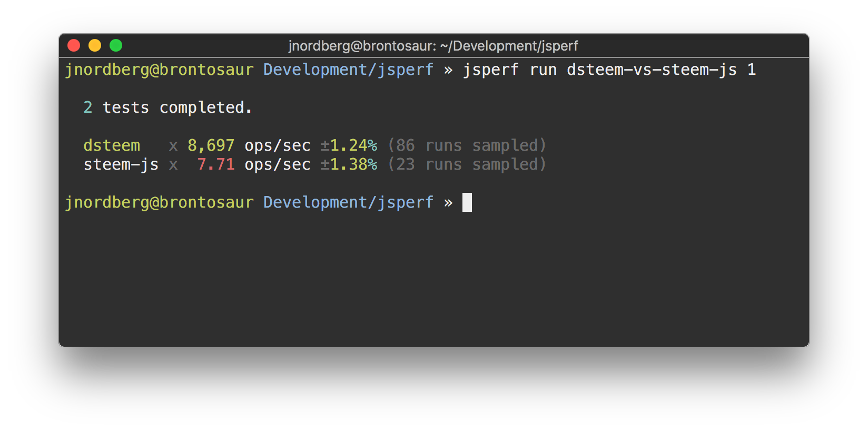Click 'Development/jsperf' path in the top prompt

(348, 70)
